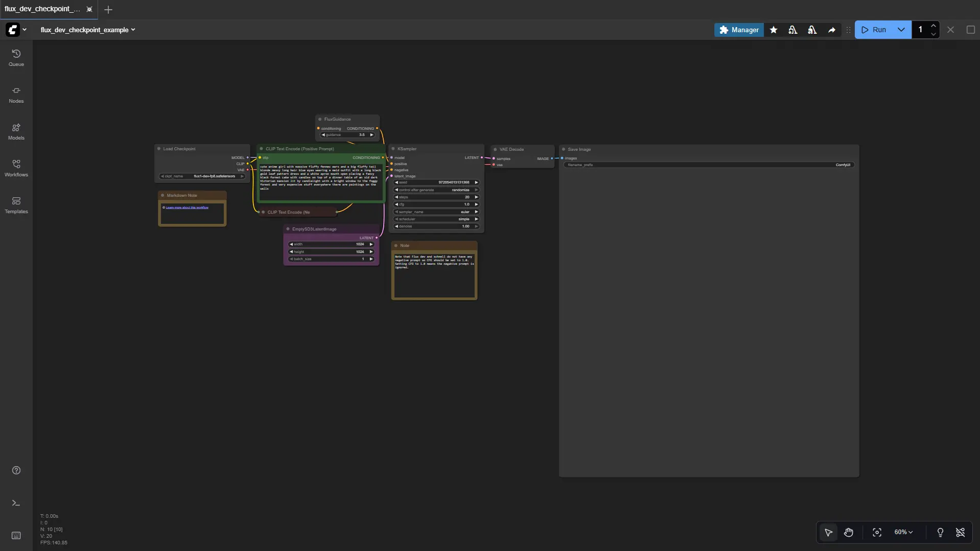This screenshot has width=980, height=551.
Task: Open keyboard shortcuts panel icon
Action: coord(16,535)
